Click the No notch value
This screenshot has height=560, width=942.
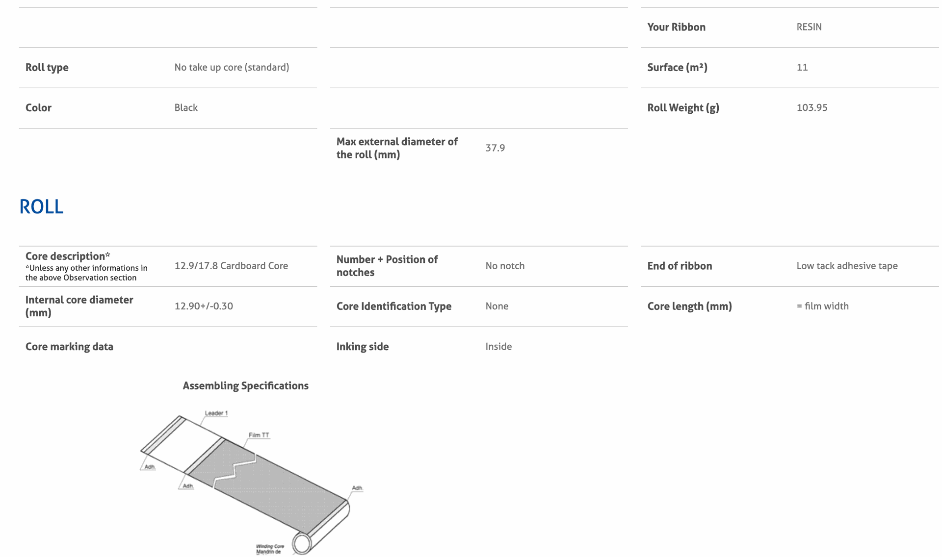505,266
